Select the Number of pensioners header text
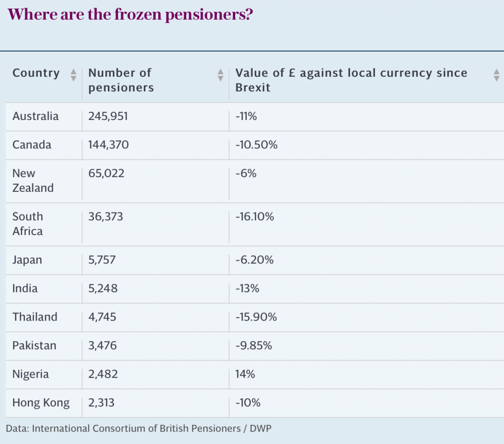 [121, 80]
